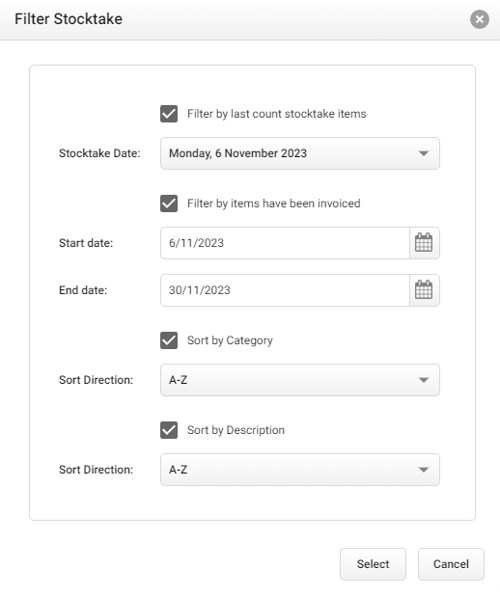Click the End date field showing 30/11/2023
This screenshot has height=596, width=500.
click(x=285, y=290)
